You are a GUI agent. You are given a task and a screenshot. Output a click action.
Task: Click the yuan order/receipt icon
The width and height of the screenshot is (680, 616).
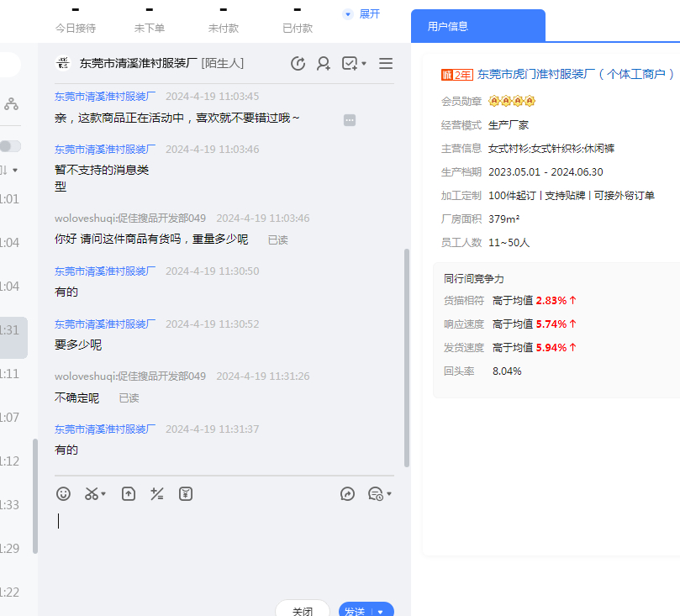[186, 494]
